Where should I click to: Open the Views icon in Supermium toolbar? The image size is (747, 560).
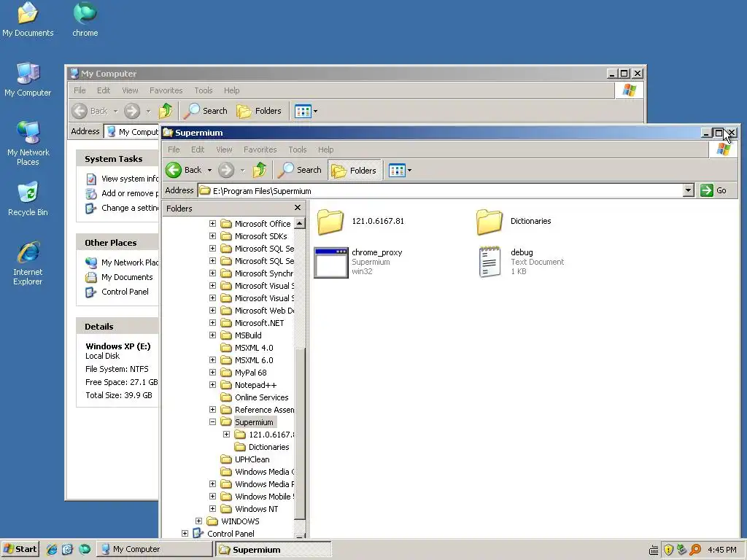(x=396, y=170)
